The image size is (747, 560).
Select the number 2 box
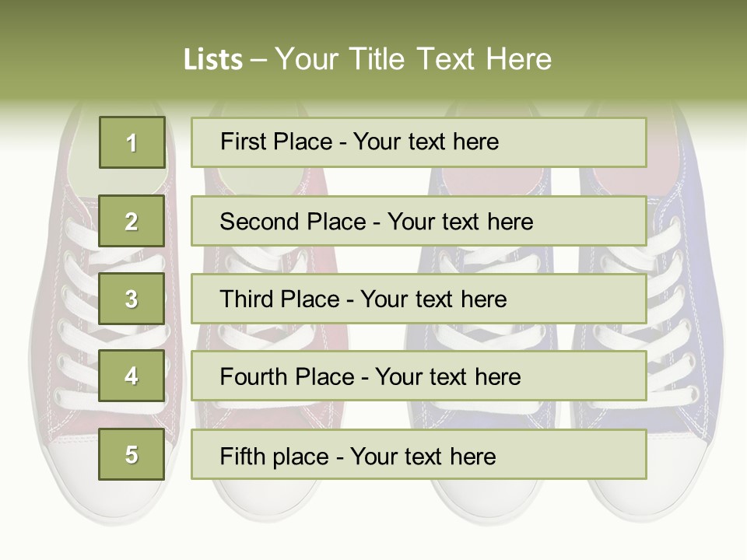(x=132, y=221)
